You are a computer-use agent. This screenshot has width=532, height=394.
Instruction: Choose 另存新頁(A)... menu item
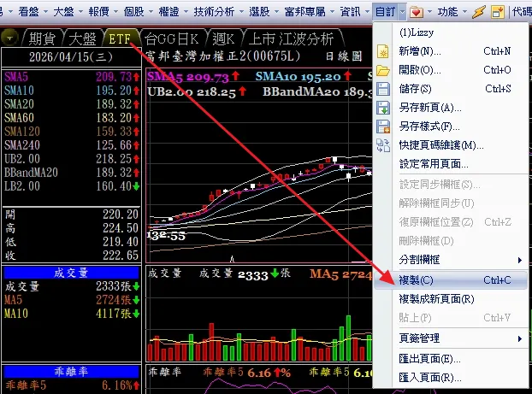pyautogui.click(x=452, y=108)
